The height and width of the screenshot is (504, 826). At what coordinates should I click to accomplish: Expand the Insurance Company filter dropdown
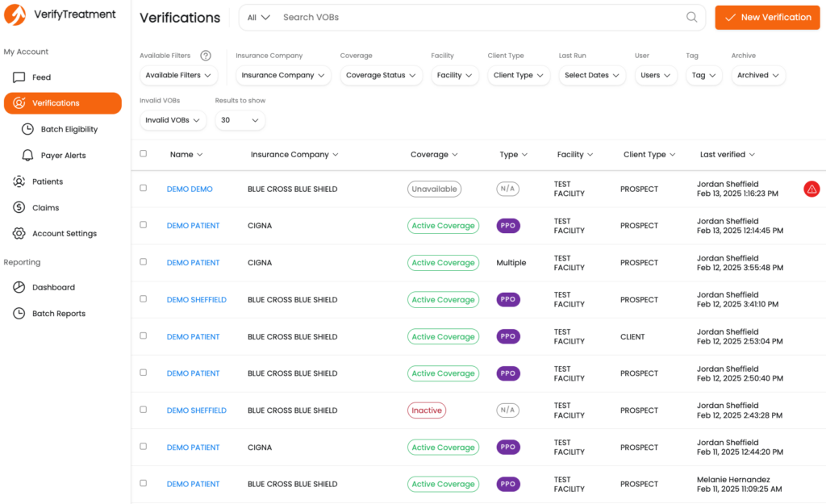coord(282,75)
